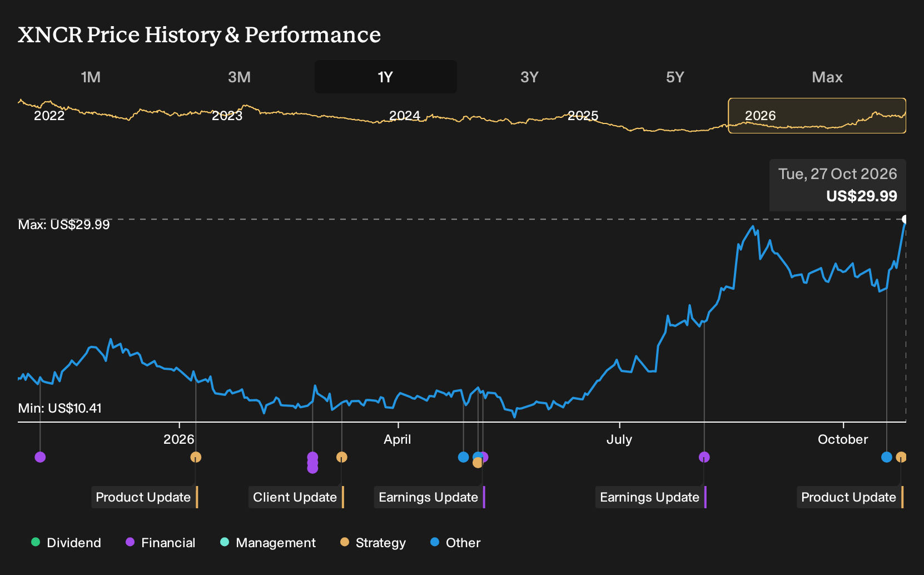The width and height of the screenshot is (924, 575).
Task: Show the Max price history range
Action: [x=827, y=77]
